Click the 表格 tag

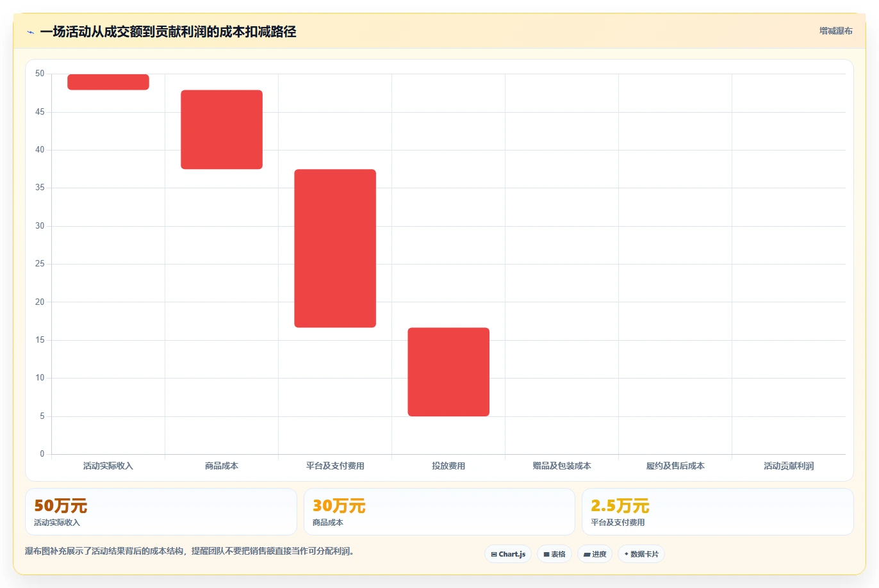(554, 554)
